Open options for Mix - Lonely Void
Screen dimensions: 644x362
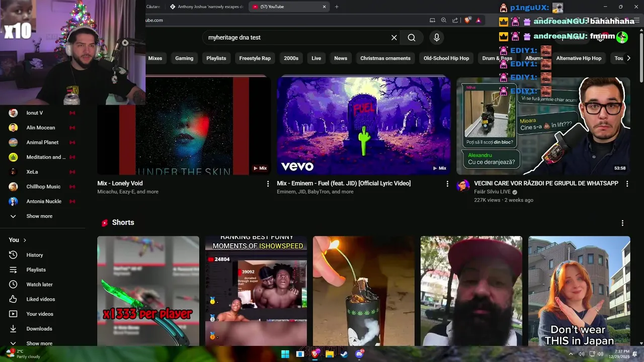(268, 184)
